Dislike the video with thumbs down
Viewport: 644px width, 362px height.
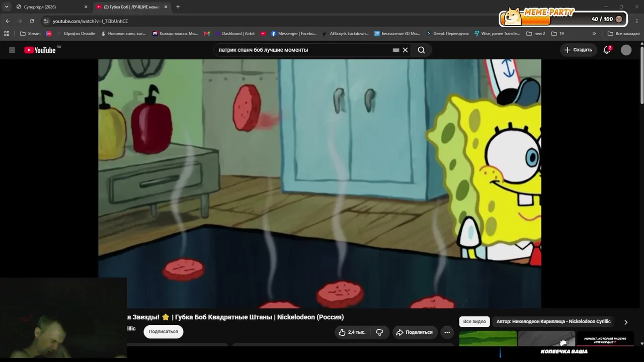[x=379, y=332]
